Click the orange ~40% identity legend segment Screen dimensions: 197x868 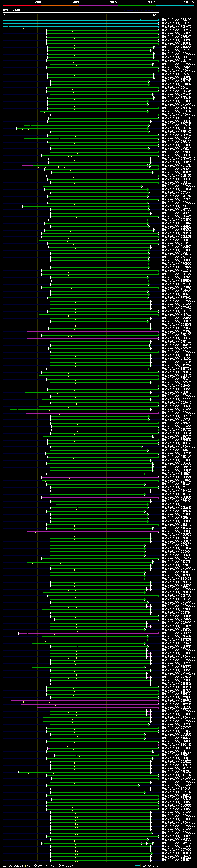pyautogui.click(x=60, y=6)
